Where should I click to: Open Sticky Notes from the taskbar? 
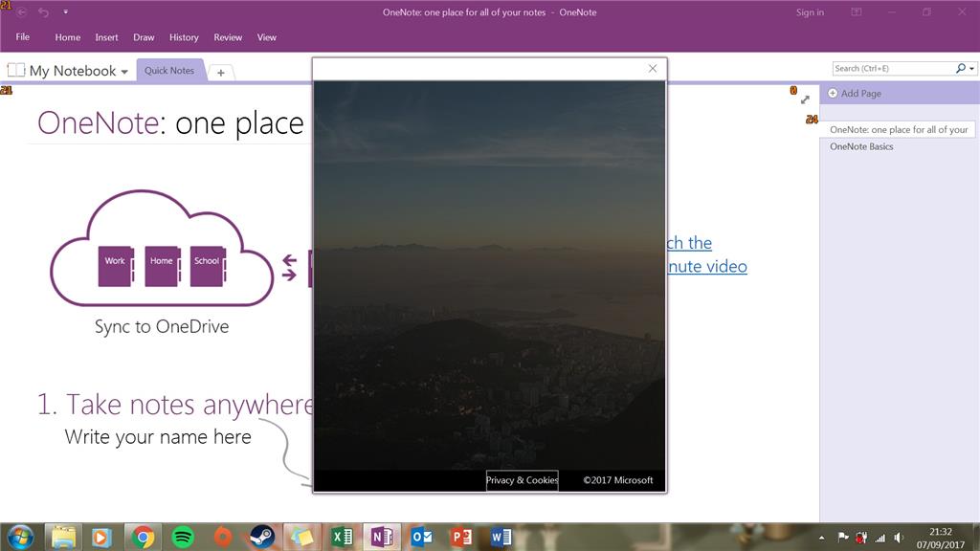coord(301,537)
